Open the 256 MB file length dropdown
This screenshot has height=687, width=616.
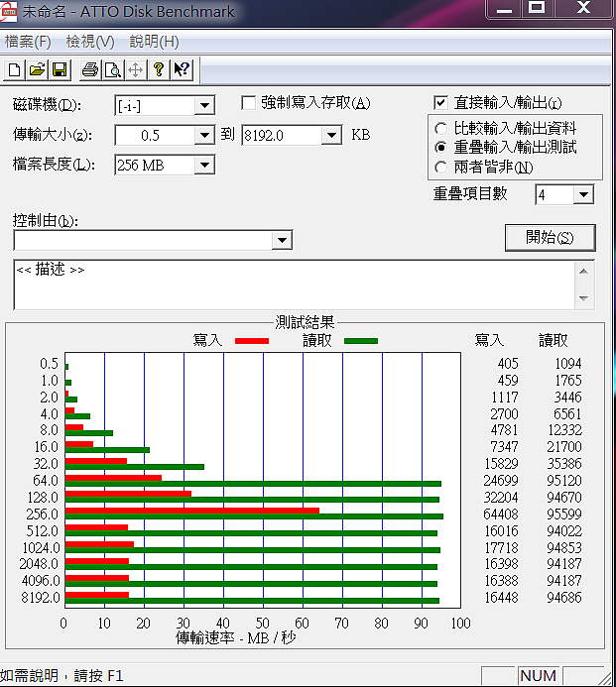pos(204,166)
